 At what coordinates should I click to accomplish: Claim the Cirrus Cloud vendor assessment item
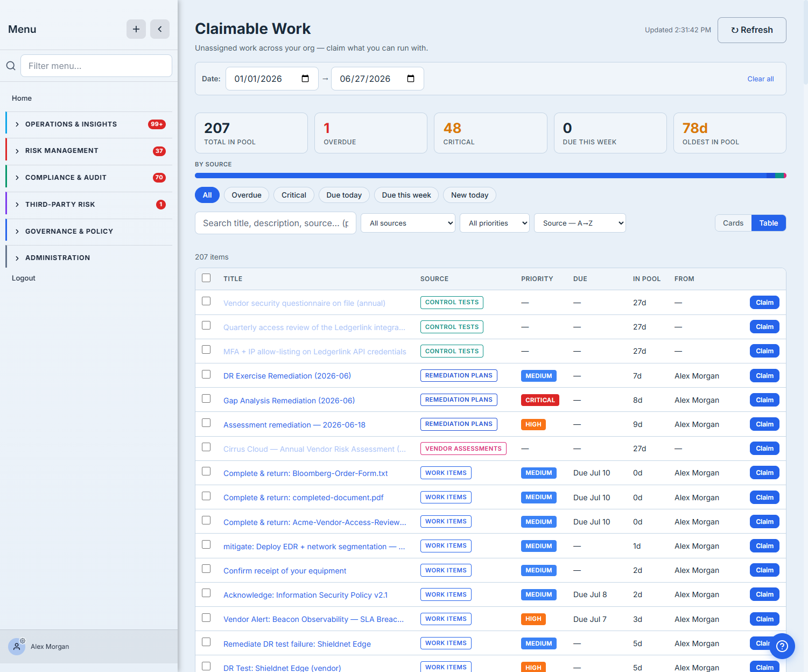(x=764, y=449)
